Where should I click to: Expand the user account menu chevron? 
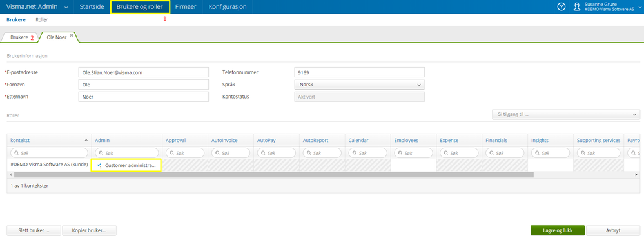(x=639, y=7)
